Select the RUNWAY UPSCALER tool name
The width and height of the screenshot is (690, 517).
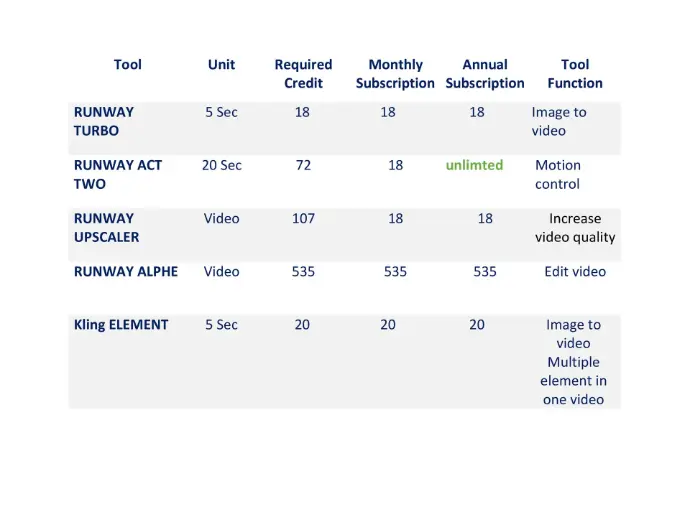(x=106, y=227)
